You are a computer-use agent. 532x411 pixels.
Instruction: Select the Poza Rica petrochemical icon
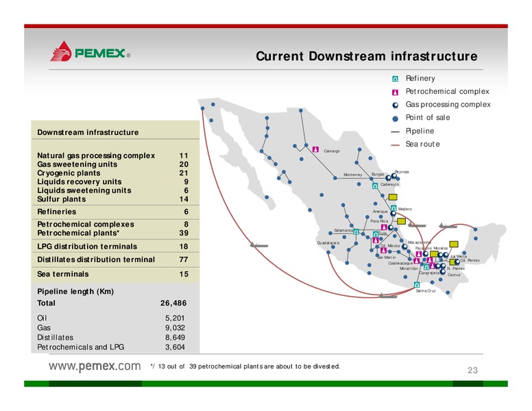point(384,227)
